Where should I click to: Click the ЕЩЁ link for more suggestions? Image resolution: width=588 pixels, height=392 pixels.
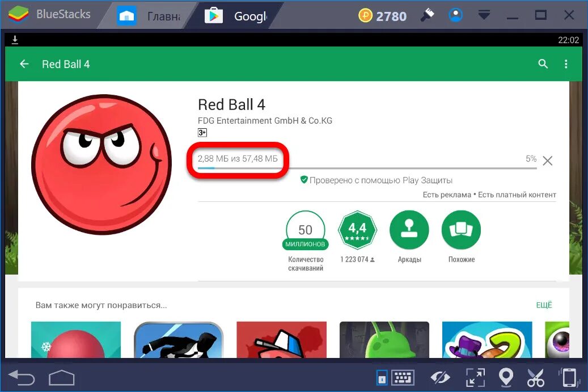click(544, 305)
